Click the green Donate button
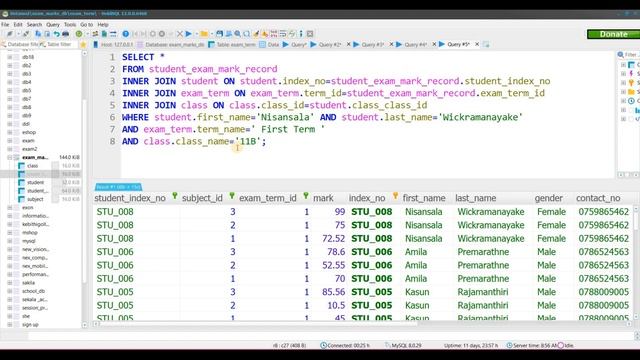 [x=613, y=34]
